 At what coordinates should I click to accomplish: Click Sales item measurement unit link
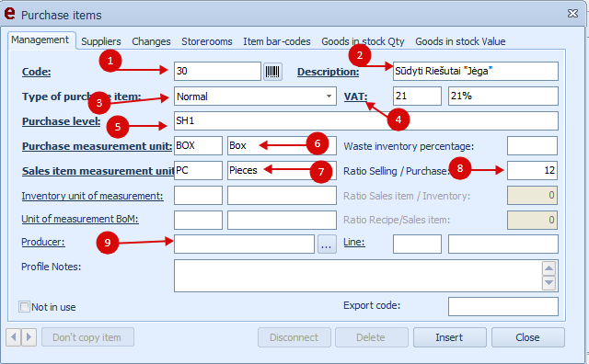[98, 171]
